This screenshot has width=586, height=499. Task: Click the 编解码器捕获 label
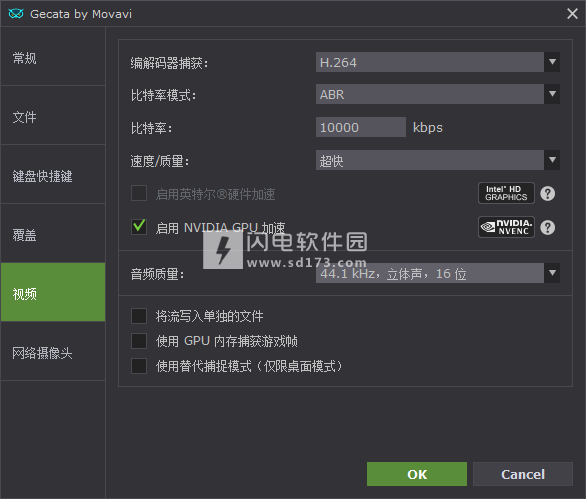pos(169,63)
